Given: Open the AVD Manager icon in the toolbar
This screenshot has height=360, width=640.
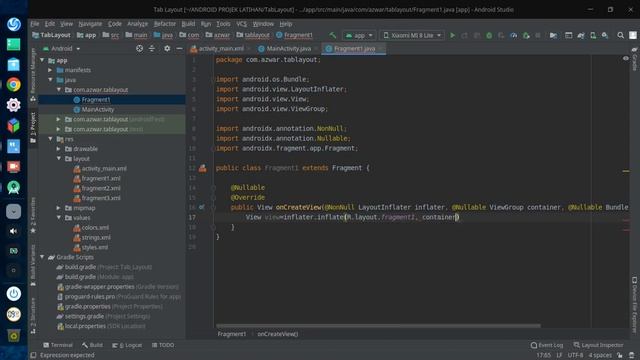Looking at the screenshot, I should [593, 36].
